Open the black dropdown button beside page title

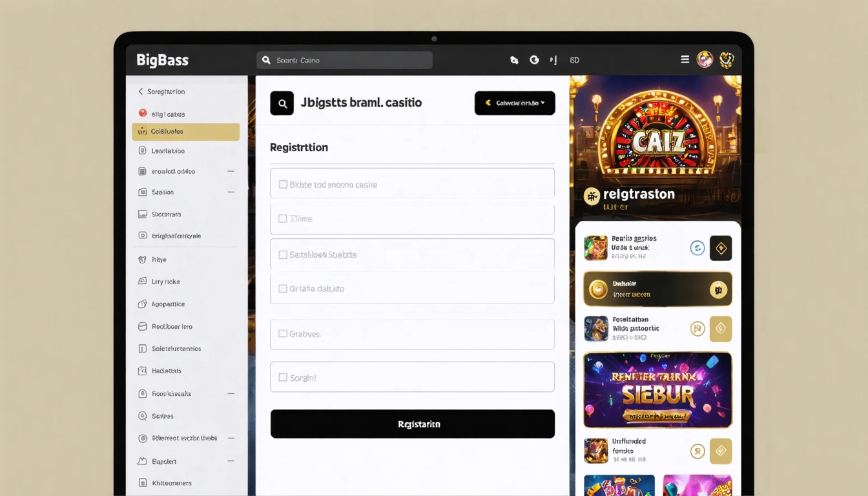pyautogui.click(x=515, y=103)
